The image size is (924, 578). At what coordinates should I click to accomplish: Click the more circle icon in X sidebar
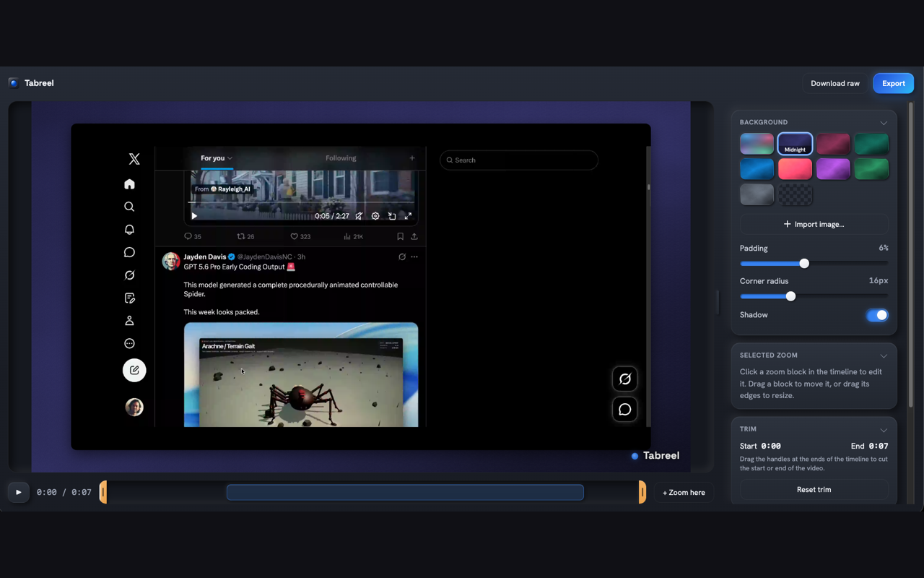pyautogui.click(x=129, y=344)
